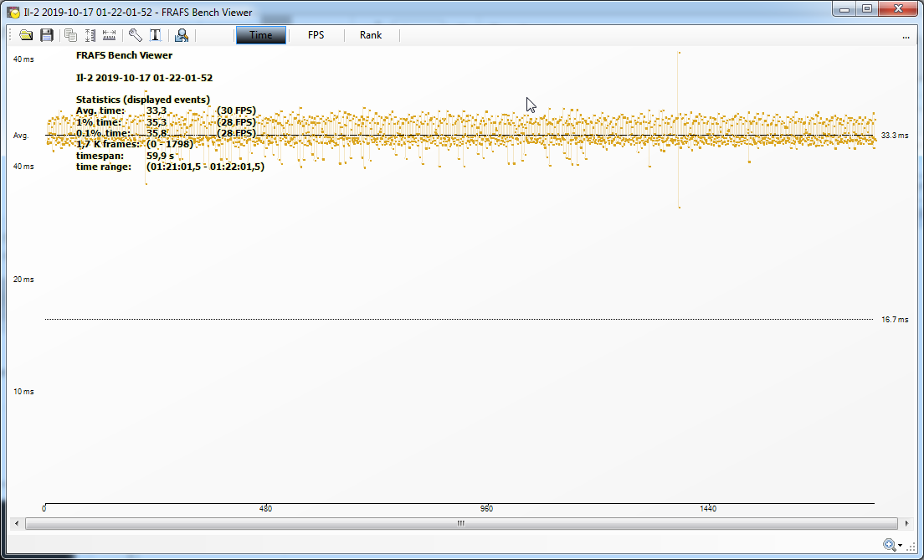
Task: Click the copy icon in toolbar
Action: (x=71, y=35)
